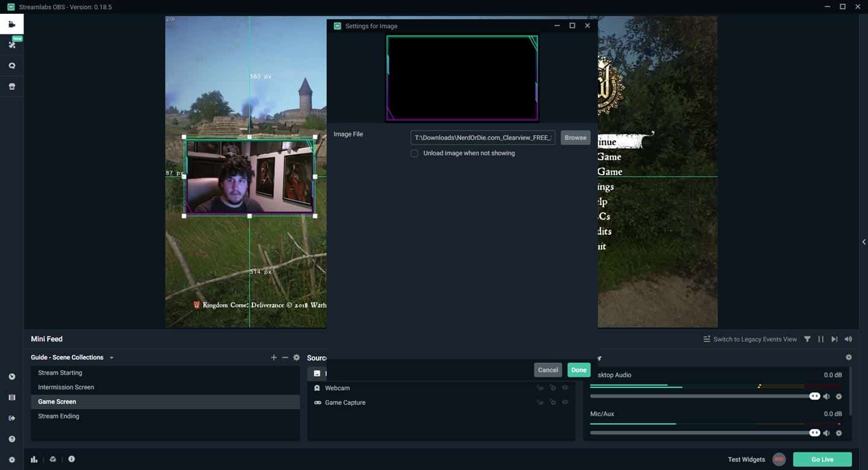Screen dimensions: 868x470
Task: Click the Image File path field
Action: [x=483, y=138]
